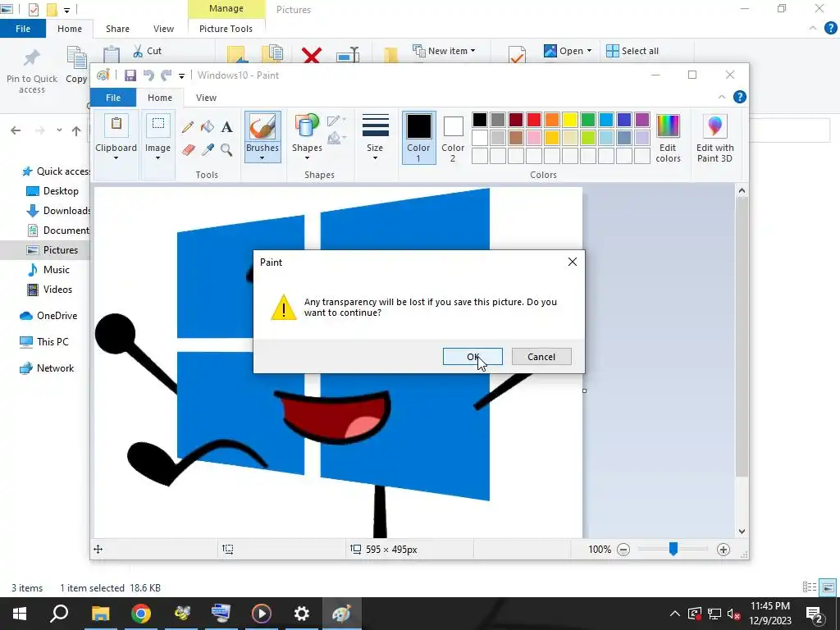Open the Size line thickness options
Viewport: 840px width, 630px height.
point(375,137)
